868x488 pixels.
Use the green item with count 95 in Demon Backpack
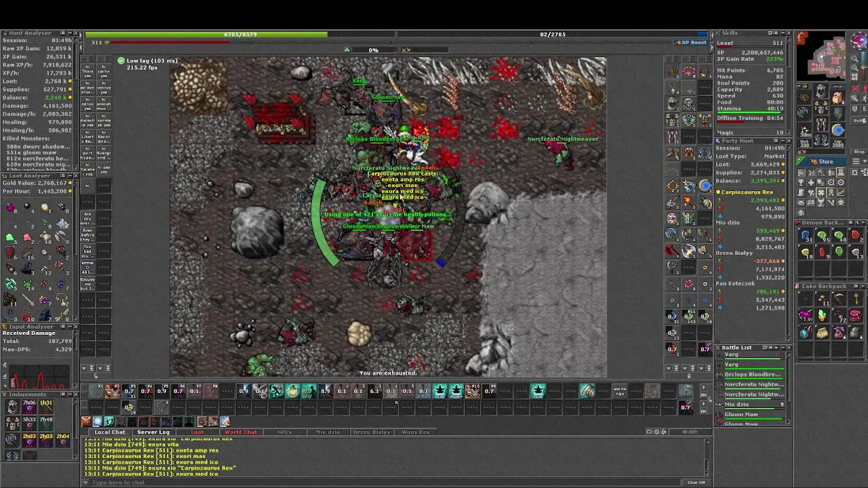pos(823,235)
